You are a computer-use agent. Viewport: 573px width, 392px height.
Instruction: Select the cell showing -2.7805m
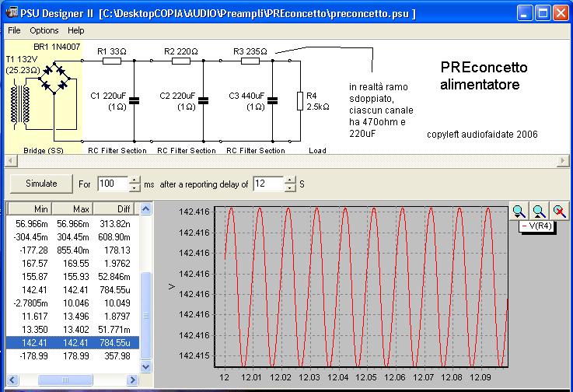click(30, 303)
